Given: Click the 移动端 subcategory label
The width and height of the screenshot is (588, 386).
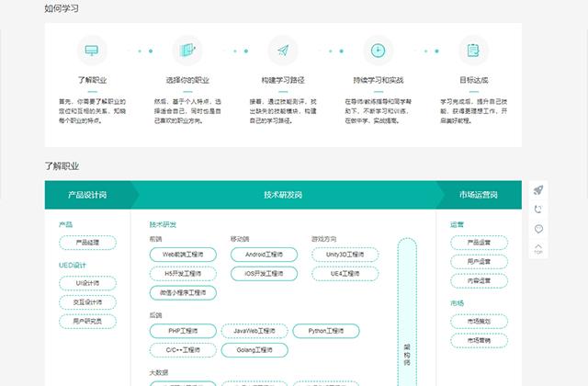Looking at the screenshot, I should pos(240,239).
